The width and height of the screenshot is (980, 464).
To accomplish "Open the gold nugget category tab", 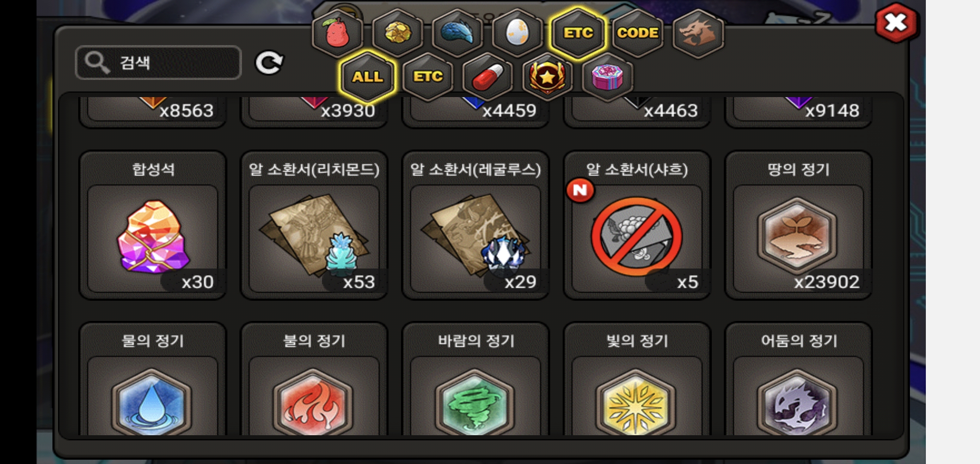I will point(398,33).
